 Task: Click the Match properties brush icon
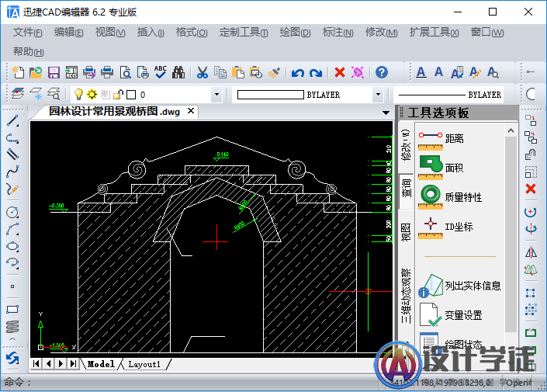click(274, 72)
